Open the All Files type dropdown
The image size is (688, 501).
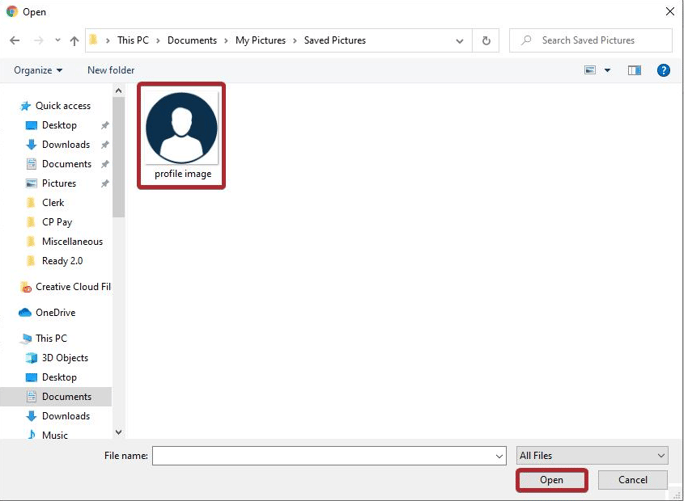pyautogui.click(x=592, y=455)
